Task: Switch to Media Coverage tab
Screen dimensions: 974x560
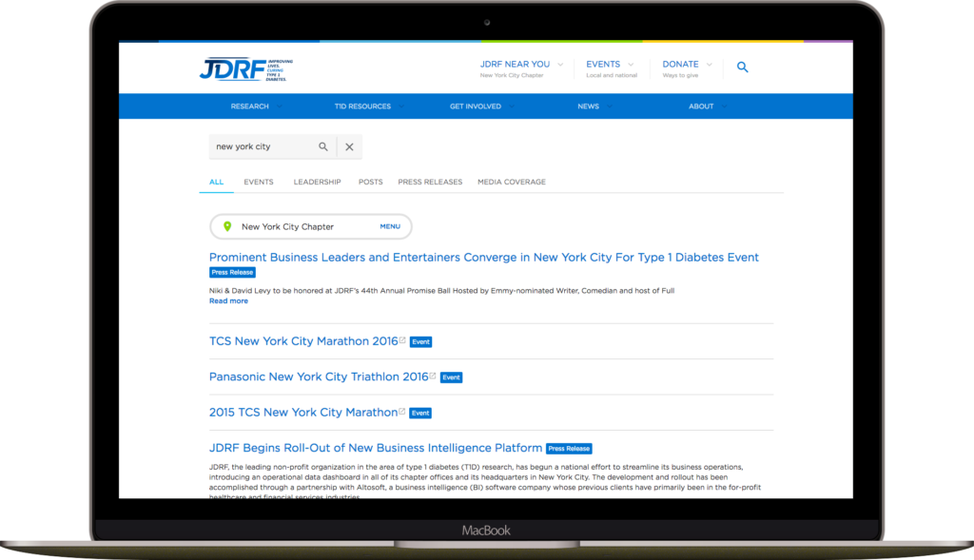Action: pos(511,182)
